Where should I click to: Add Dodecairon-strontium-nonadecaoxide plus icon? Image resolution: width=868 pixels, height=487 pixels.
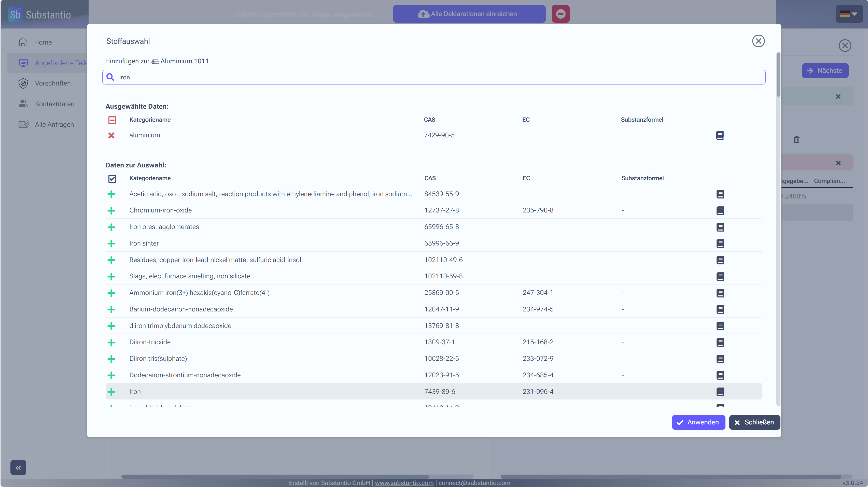111,375
